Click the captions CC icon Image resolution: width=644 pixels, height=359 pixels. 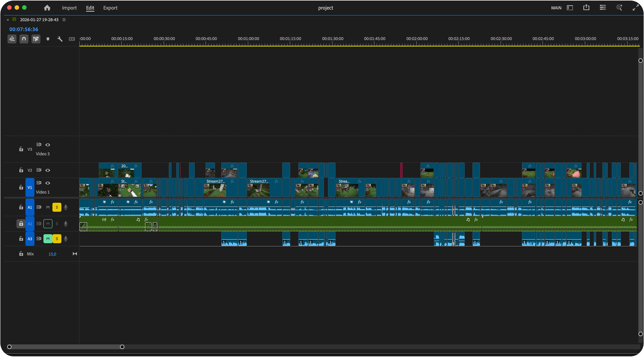[72, 39]
